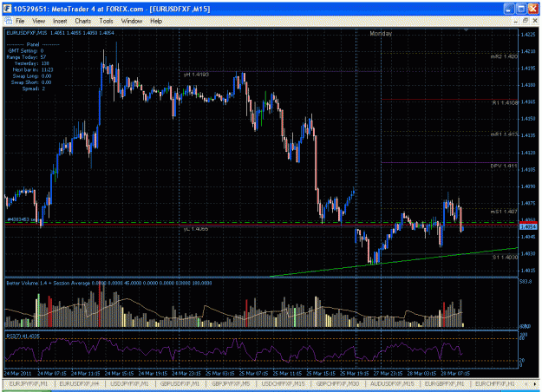Screen dimensions: 542x392
Task: Switch to the EURUSDFXF,H4 chart tab
Action: click(x=79, y=383)
